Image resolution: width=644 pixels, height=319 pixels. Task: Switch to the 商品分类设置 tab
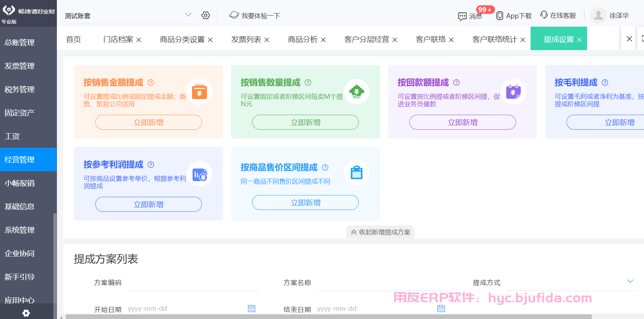(x=182, y=39)
